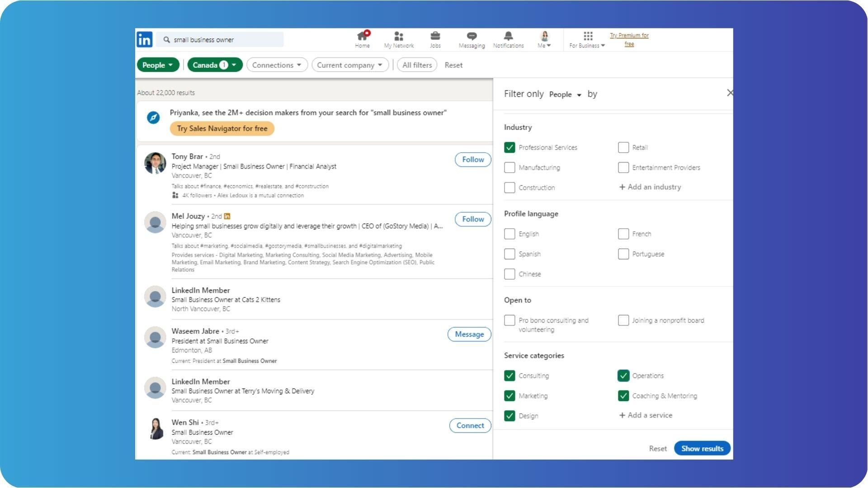The image size is (868, 488).
Task: Select Portuguese profile language
Action: (x=623, y=254)
